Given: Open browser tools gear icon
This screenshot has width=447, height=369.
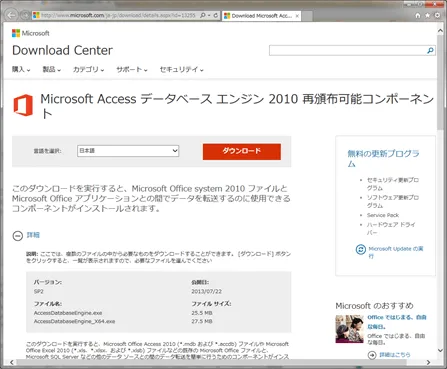Looking at the screenshot, I should tap(437, 15).
